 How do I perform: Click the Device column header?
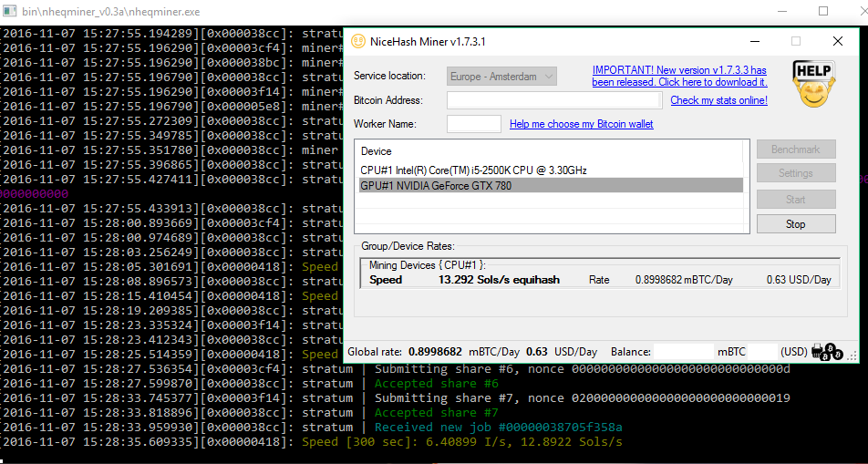click(x=376, y=151)
